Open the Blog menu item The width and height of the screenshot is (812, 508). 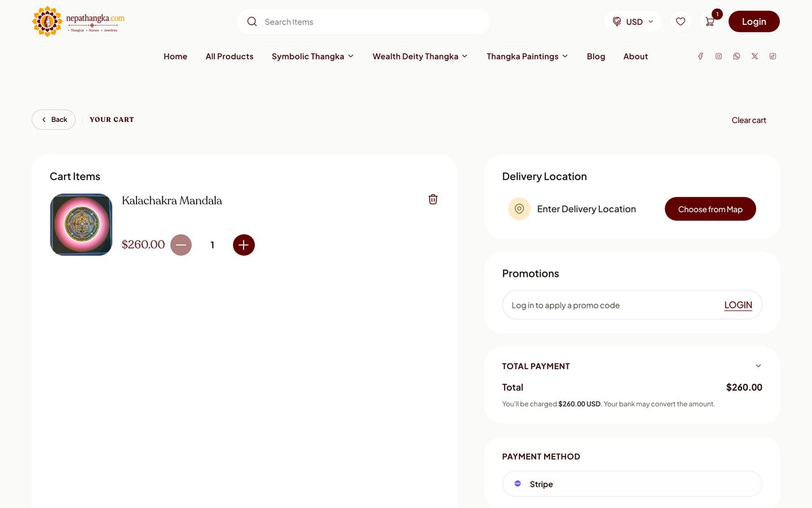(x=596, y=56)
